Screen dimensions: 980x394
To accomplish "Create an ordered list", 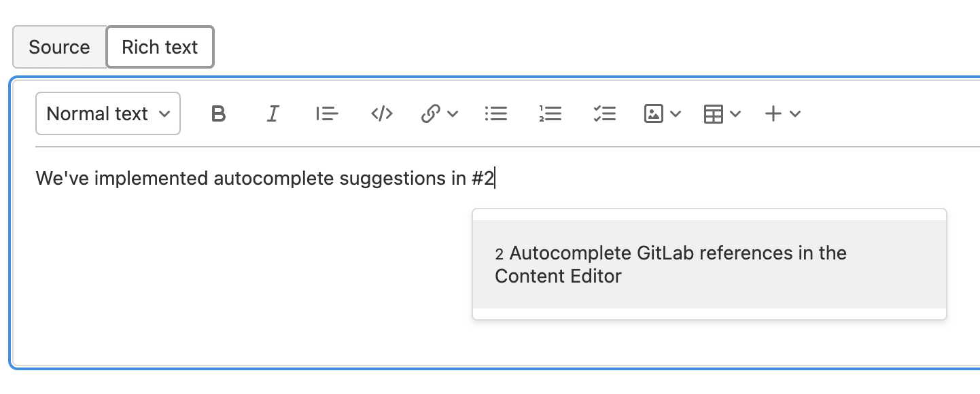I will (x=550, y=113).
